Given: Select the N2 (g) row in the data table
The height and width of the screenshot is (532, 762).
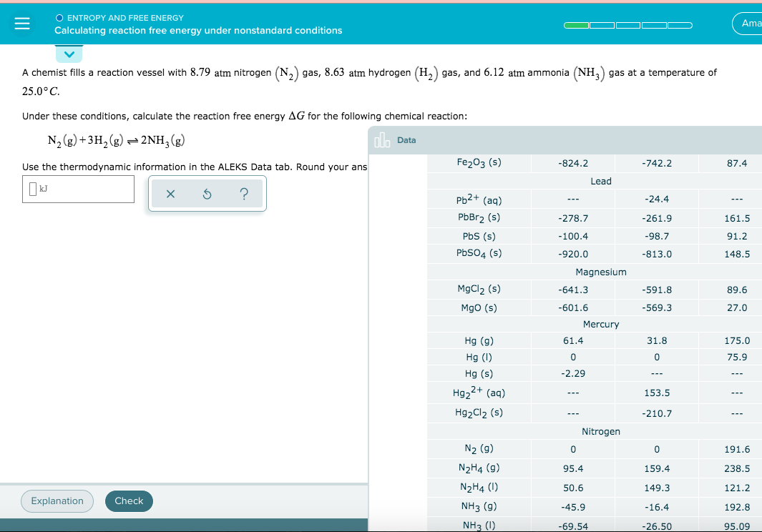Looking at the screenshot, I should pyautogui.click(x=478, y=448).
